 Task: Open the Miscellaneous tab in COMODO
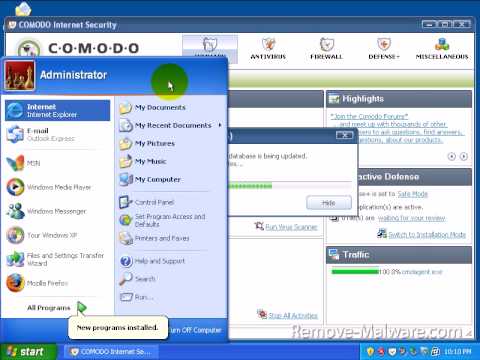pos(442,49)
